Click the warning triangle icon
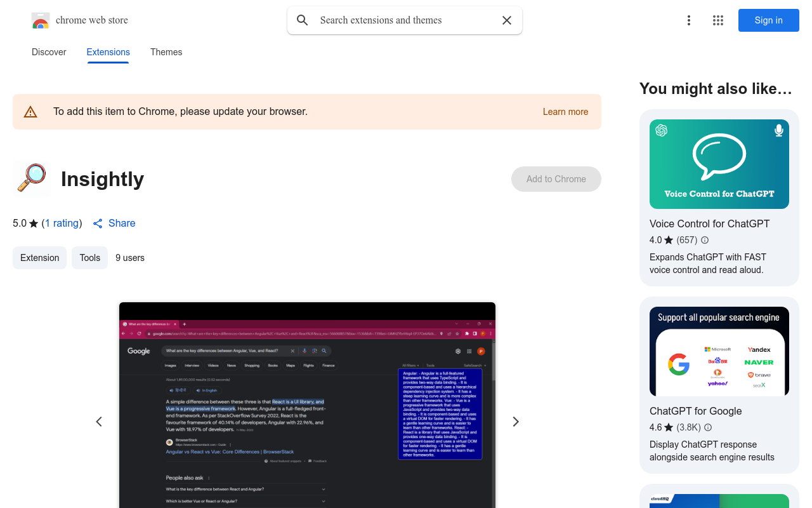This screenshot has width=812, height=508. [x=30, y=112]
